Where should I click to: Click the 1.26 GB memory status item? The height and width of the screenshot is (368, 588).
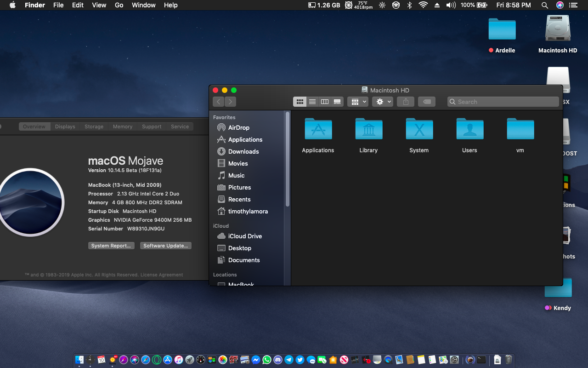324,5
